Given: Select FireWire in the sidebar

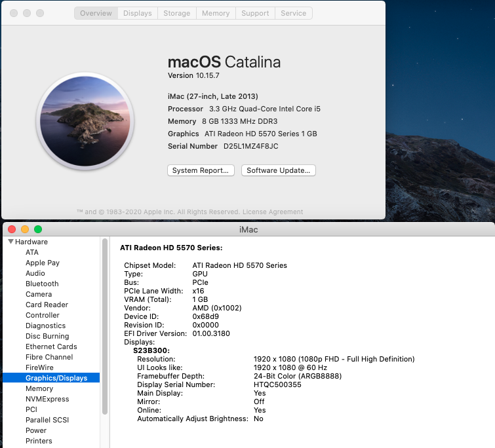Looking at the screenshot, I should 39,367.
